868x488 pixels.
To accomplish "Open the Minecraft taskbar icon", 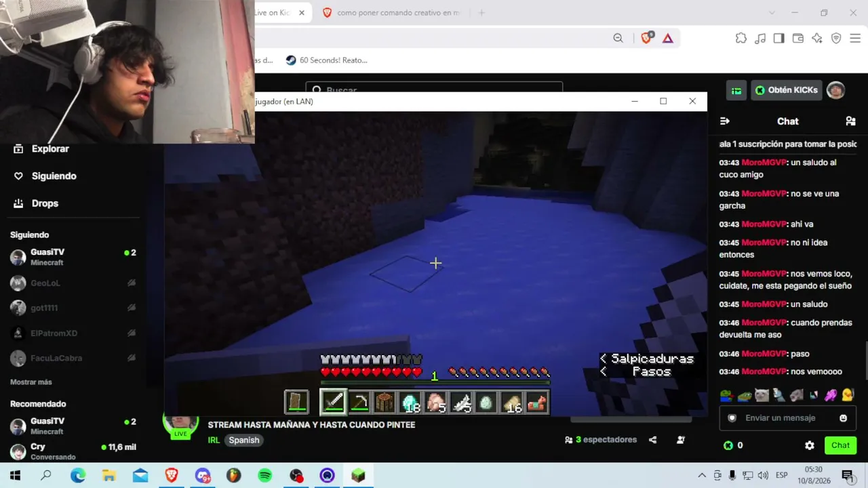I will pos(358,476).
